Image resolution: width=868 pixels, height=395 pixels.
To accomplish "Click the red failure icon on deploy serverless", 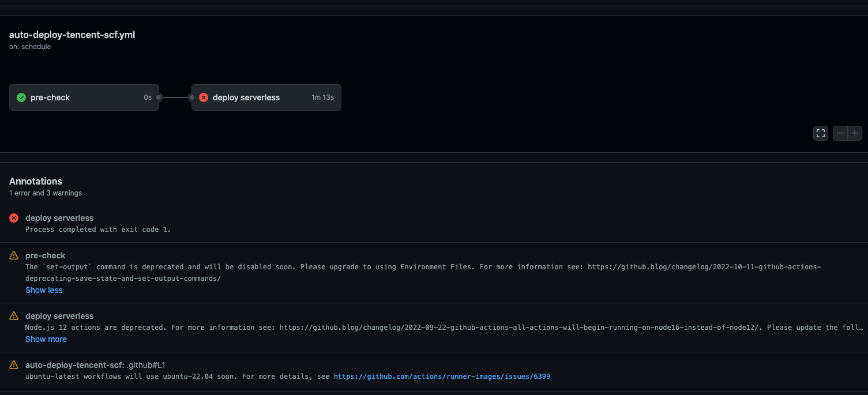I will click(x=203, y=97).
